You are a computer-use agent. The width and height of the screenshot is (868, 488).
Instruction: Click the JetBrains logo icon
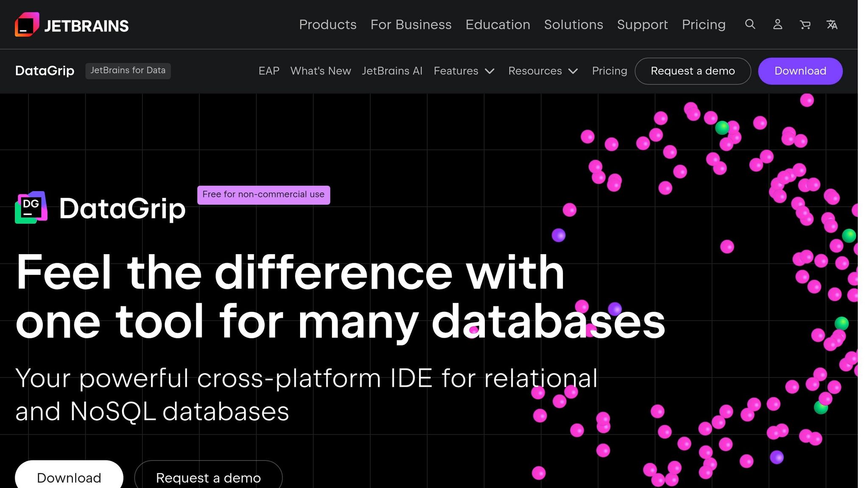27,24
